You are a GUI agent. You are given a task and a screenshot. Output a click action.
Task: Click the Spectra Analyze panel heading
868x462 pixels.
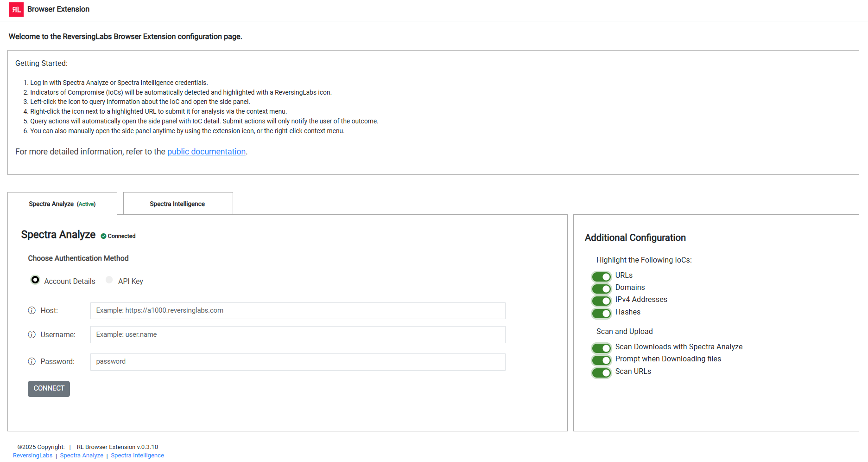click(58, 235)
